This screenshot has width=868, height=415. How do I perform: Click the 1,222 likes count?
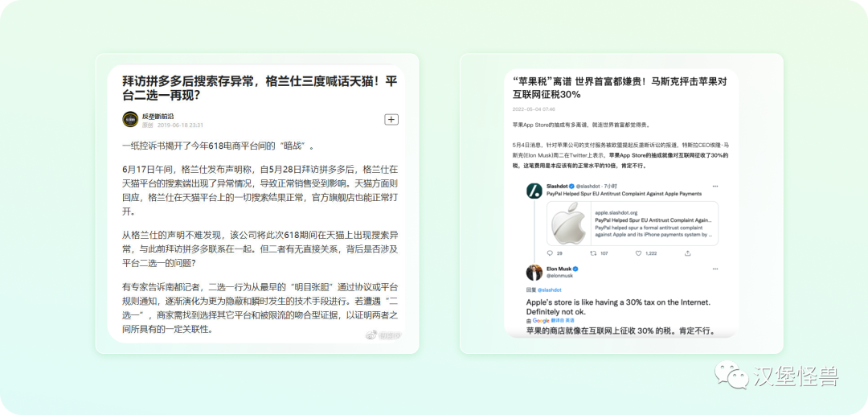[x=651, y=253]
